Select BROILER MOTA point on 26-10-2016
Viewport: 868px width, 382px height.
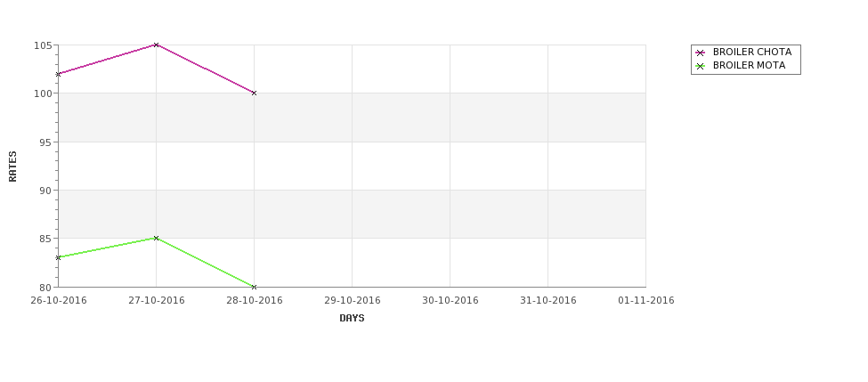coord(58,257)
